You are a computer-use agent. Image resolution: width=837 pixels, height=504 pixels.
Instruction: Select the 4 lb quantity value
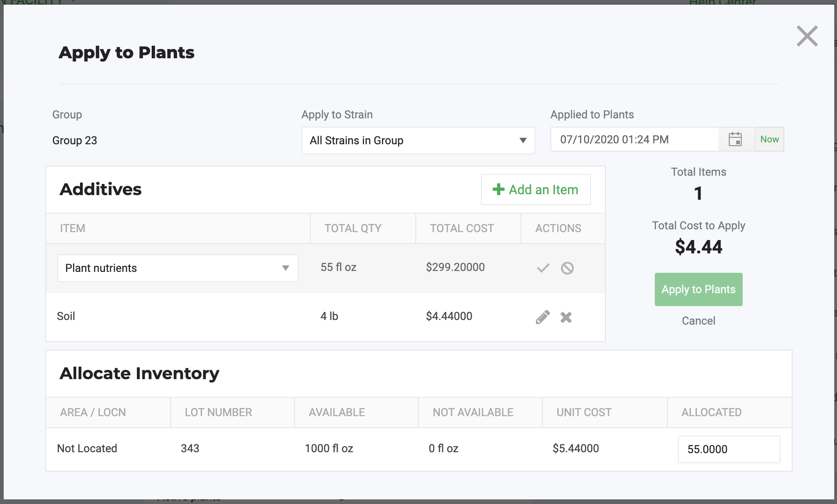(x=329, y=316)
